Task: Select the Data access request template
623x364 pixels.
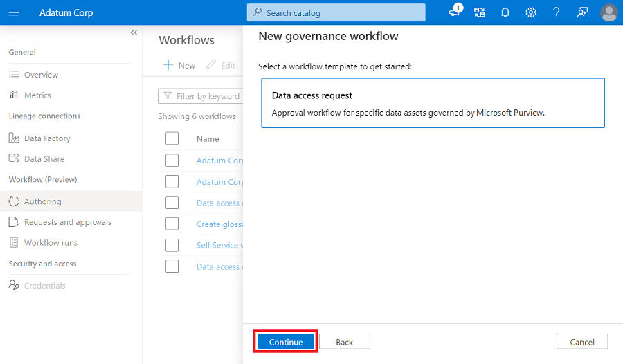Action: pos(433,102)
